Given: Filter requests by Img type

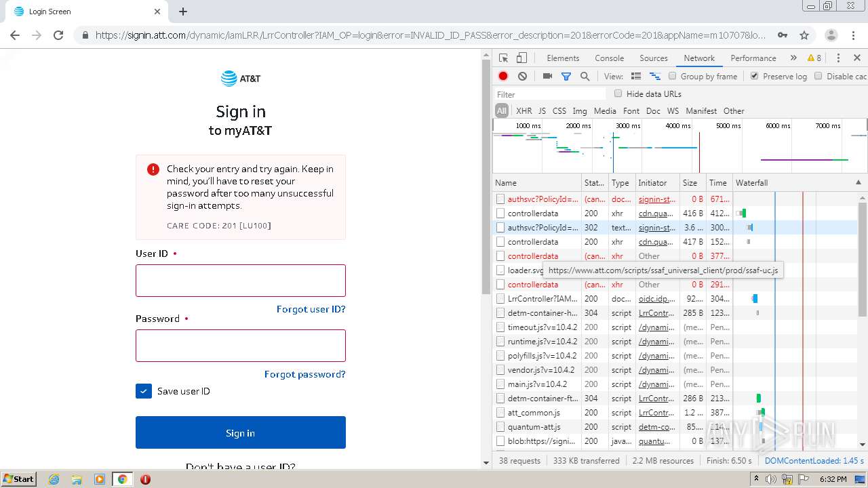Looking at the screenshot, I should click(580, 111).
